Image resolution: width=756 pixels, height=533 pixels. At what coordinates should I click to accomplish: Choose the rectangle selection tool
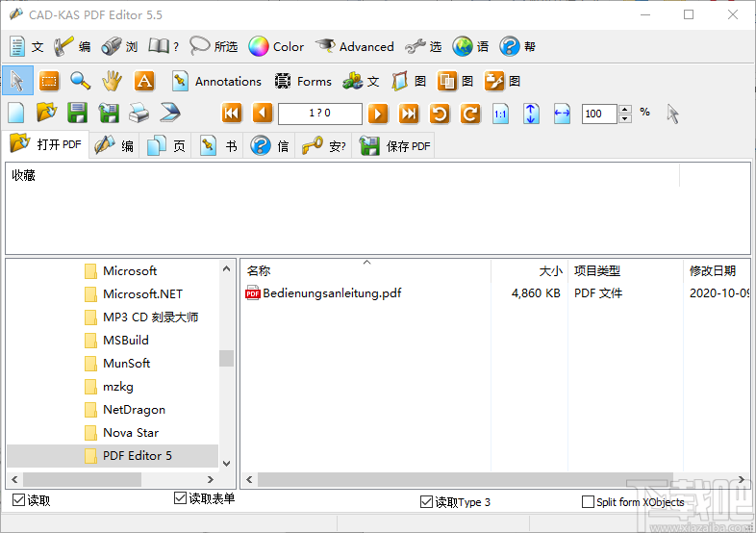coord(49,81)
